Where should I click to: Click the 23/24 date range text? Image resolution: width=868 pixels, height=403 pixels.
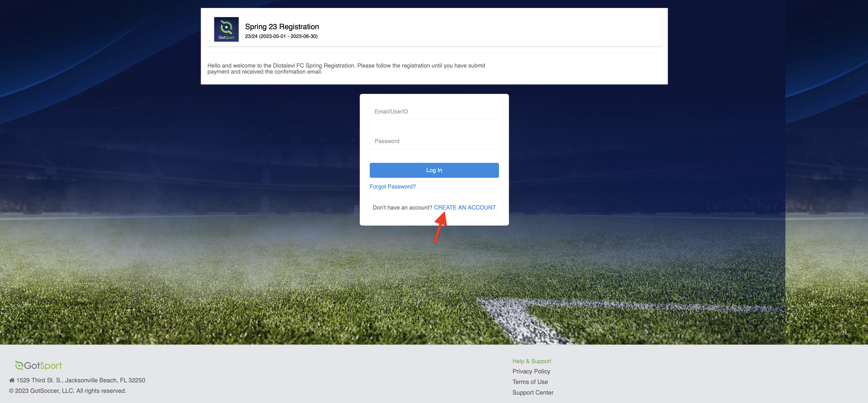(281, 36)
